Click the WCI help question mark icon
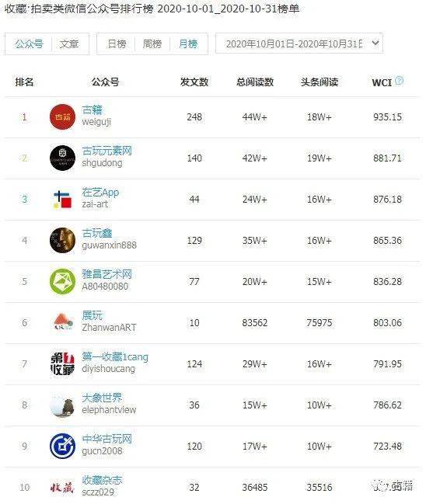Image resolution: width=426 pixels, height=504 pixels. click(399, 80)
